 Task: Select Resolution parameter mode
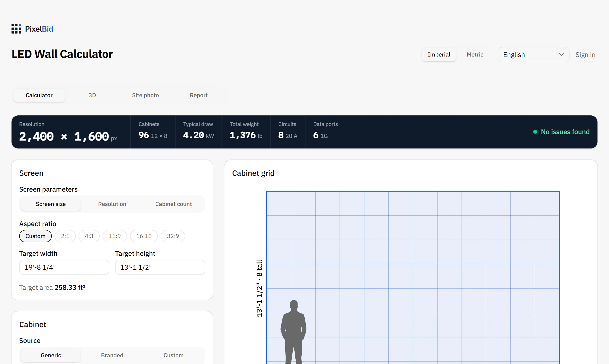112,204
